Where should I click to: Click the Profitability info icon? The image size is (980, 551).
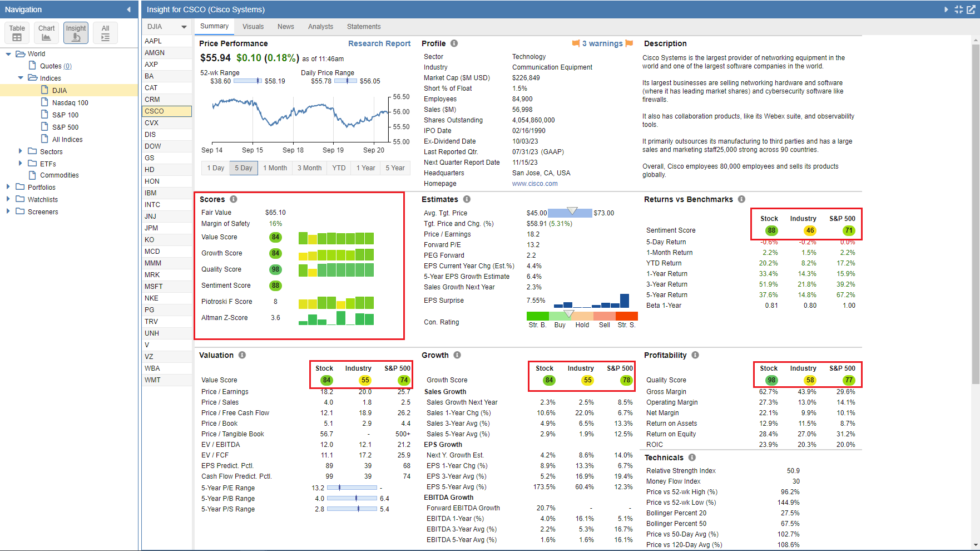pos(695,355)
